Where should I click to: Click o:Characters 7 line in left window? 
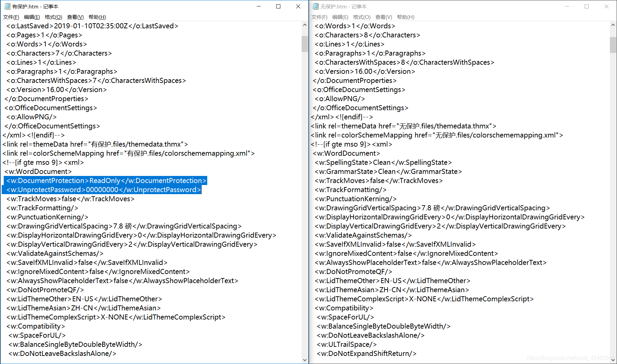[x=59, y=53]
